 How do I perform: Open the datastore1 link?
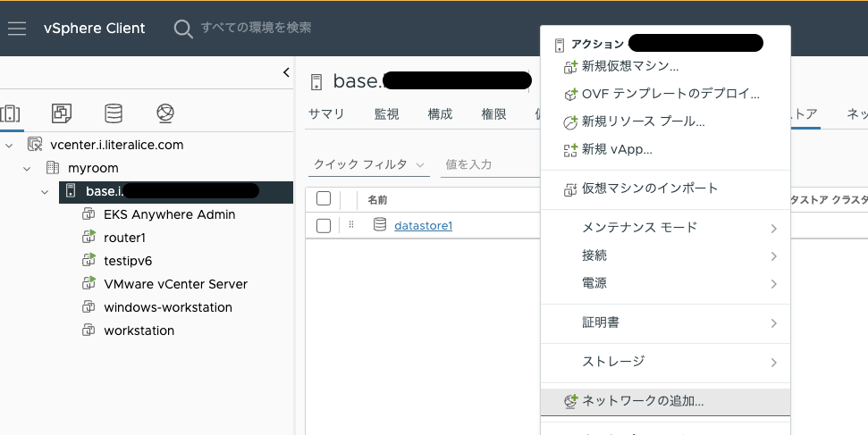click(x=423, y=225)
